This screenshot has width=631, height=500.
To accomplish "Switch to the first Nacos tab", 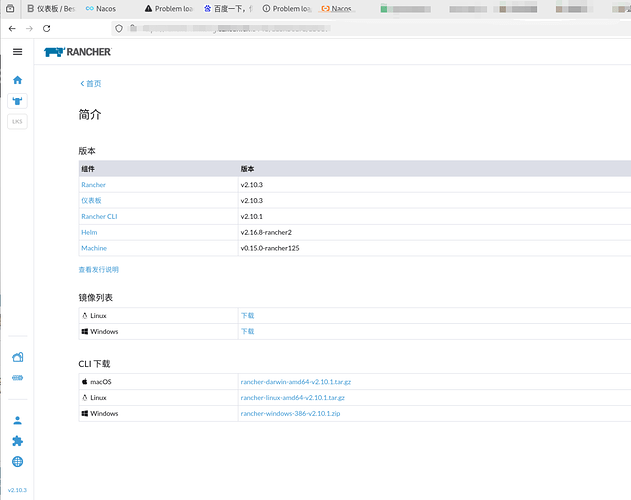I will point(101,8).
